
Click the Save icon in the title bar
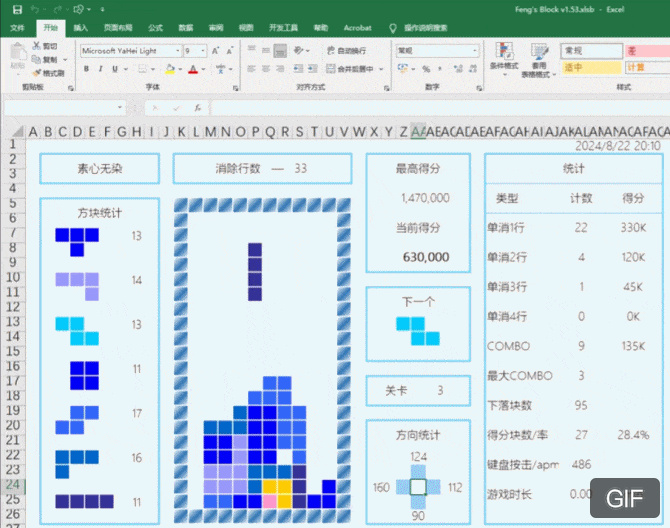click(x=17, y=9)
